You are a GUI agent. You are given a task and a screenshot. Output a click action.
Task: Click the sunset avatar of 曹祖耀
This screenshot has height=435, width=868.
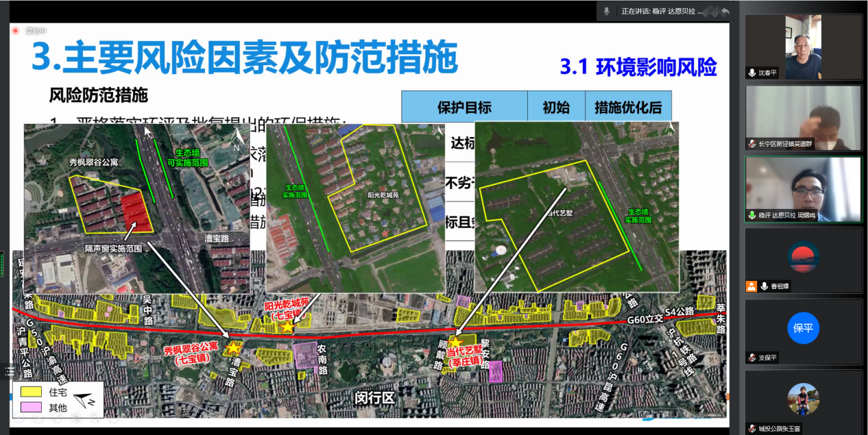coord(803,257)
